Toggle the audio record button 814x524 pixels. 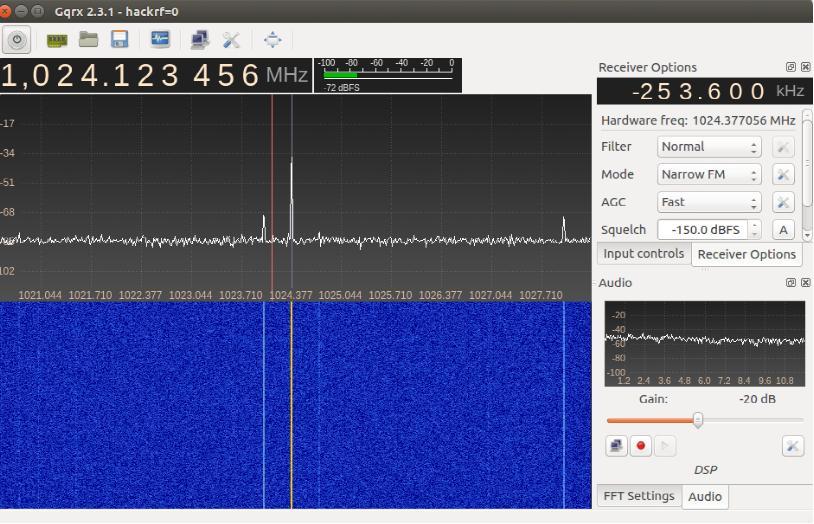tap(641, 446)
